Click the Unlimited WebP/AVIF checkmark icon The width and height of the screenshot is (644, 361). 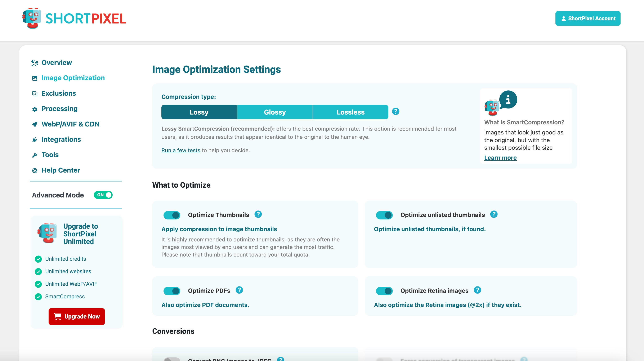point(38,284)
